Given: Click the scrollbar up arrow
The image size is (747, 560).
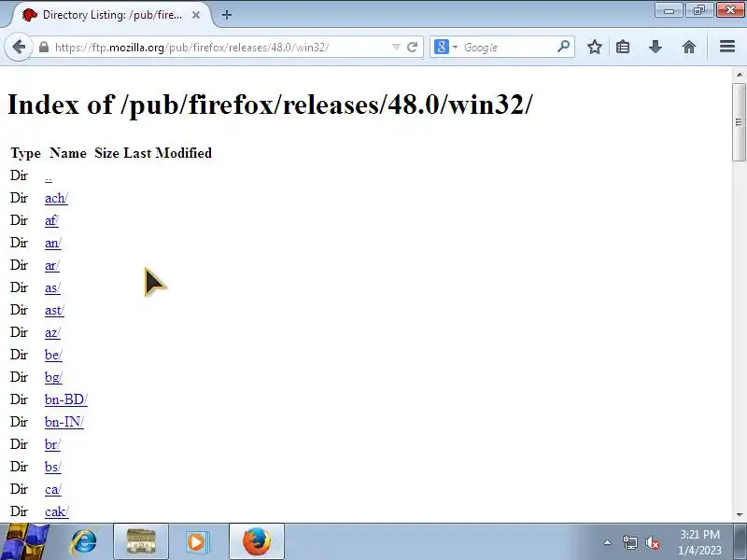Looking at the screenshot, I should tap(740, 75).
